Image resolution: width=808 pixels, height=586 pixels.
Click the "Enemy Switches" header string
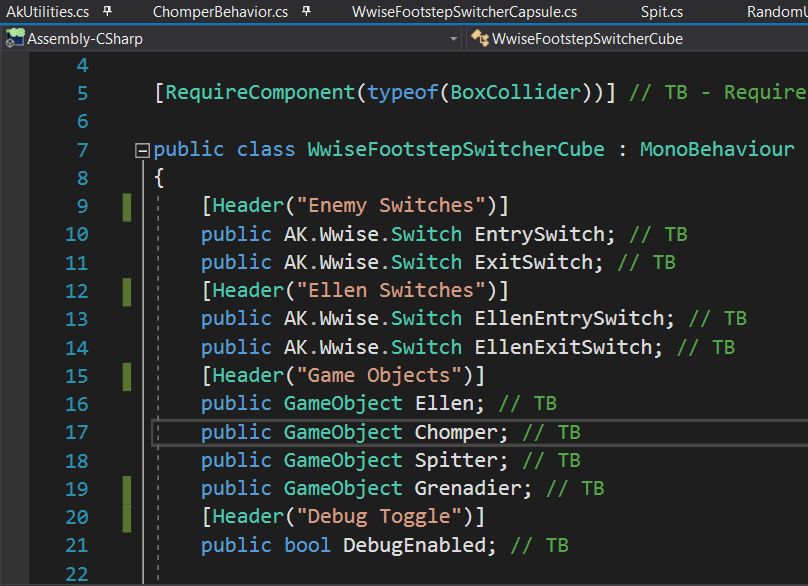[391, 205]
